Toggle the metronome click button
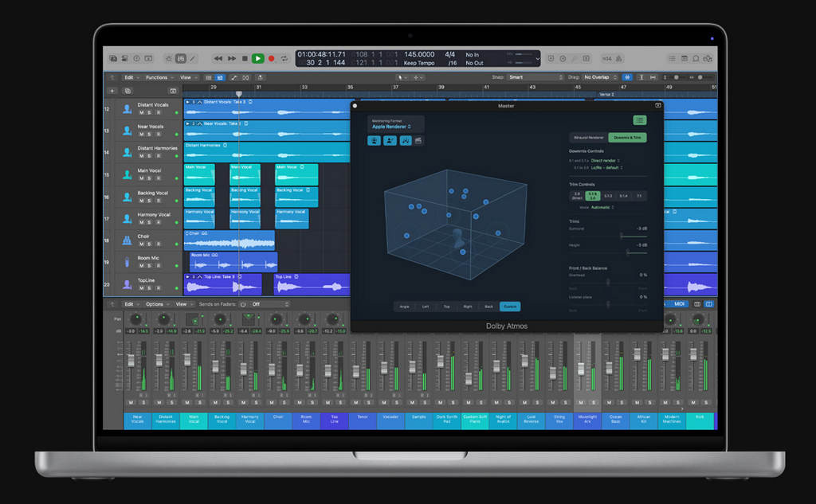Screen dimensions: 816x504 click(618, 59)
